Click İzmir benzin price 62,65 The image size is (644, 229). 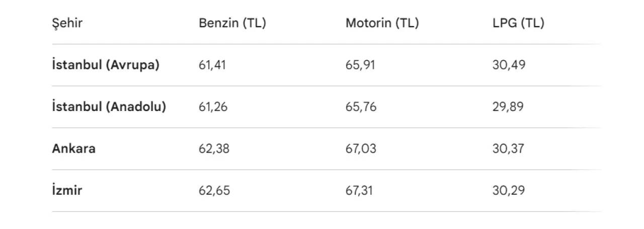point(214,191)
